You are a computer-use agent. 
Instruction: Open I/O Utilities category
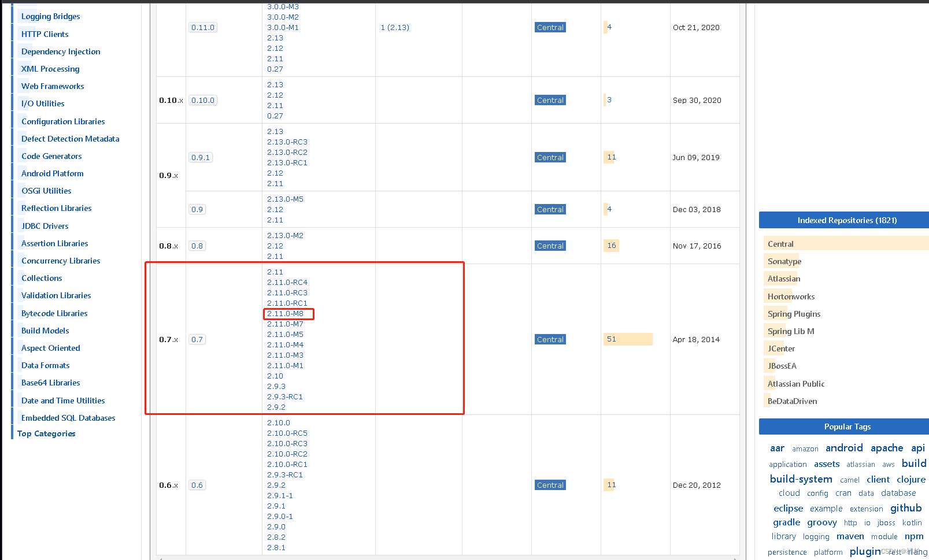point(43,103)
